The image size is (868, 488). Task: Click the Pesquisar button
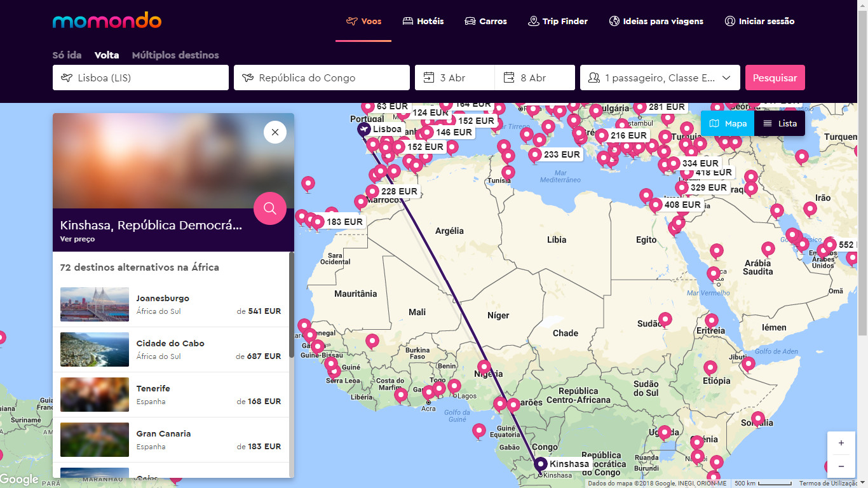coord(775,78)
